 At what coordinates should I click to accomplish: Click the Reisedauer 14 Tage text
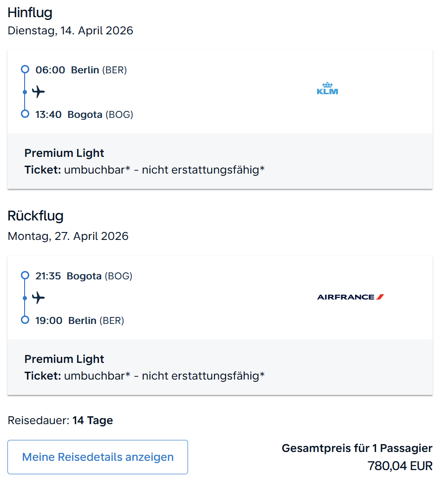click(x=60, y=420)
